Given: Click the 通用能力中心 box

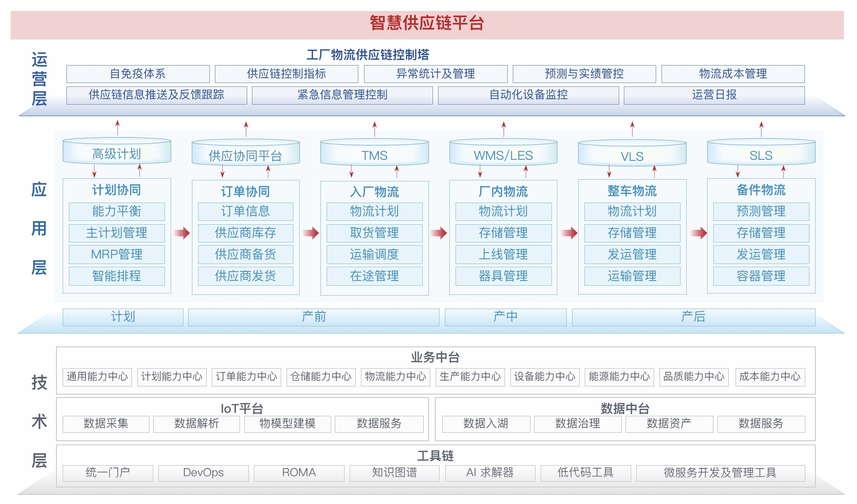Looking at the screenshot, I should tap(97, 377).
